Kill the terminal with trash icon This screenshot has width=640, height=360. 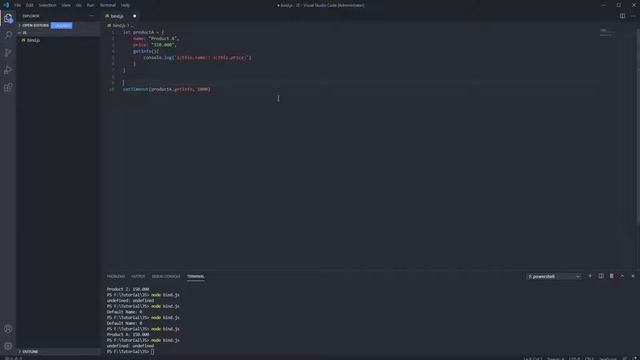[x=611, y=276]
